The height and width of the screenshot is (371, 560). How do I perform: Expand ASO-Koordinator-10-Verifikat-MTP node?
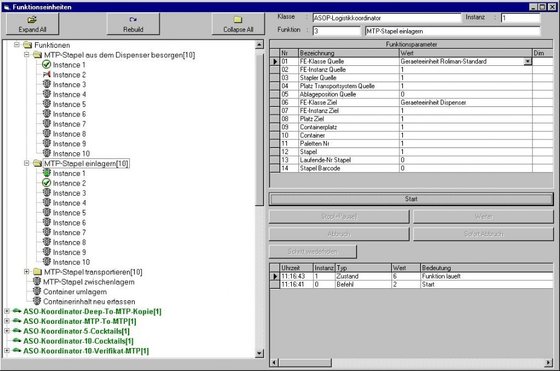[x=7, y=351]
